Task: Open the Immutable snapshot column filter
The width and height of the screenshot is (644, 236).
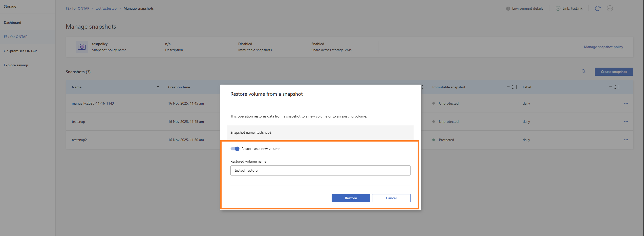Action: tap(508, 87)
